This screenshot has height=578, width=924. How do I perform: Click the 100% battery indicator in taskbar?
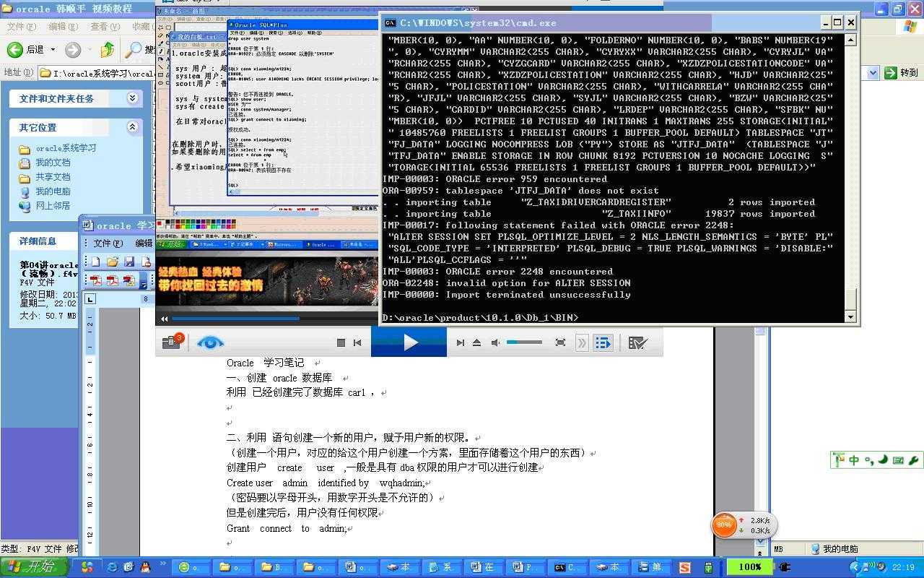[749, 567]
